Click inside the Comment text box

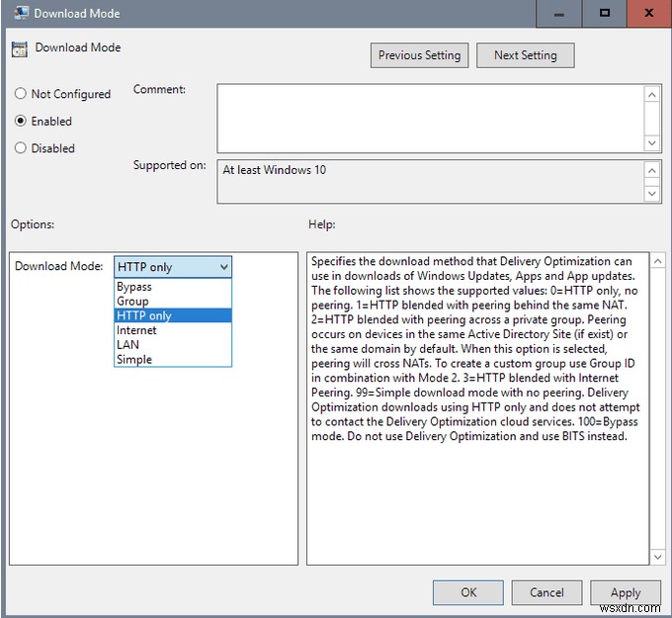coord(430,119)
